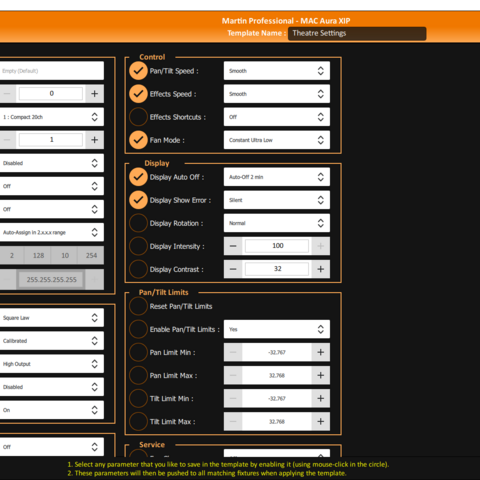The height and width of the screenshot is (480, 480).
Task: Enable the Effects Shortcuts circle
Action: pyautogui.click(x=138, y=117)
